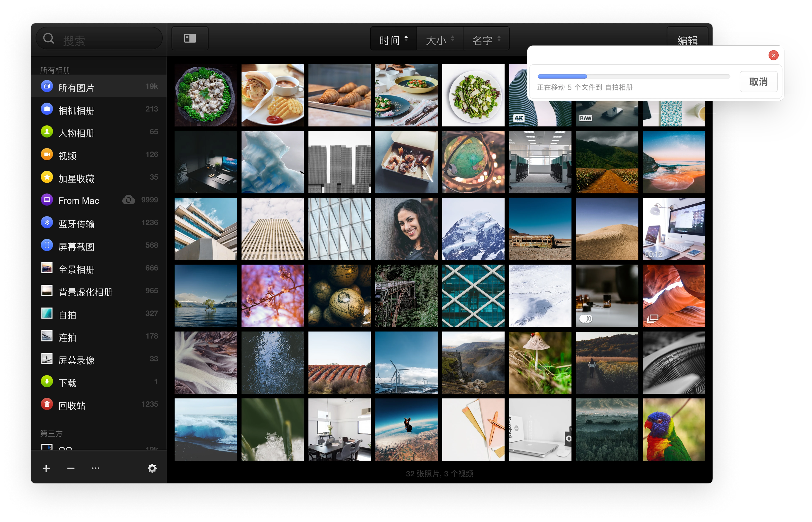Open the colorful parrot photo
Image resolution: width=812 pixels, height=522 pixels.
[x=674, y=429]
